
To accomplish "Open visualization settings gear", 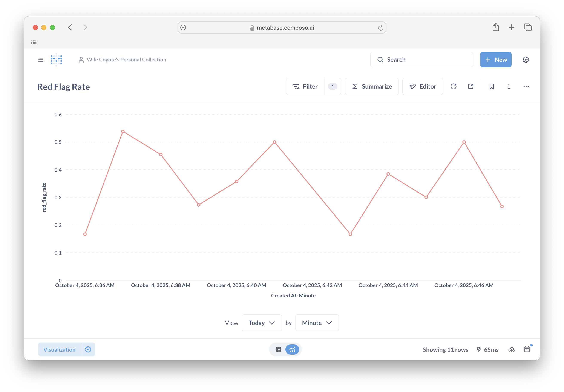I will [88, 349].
